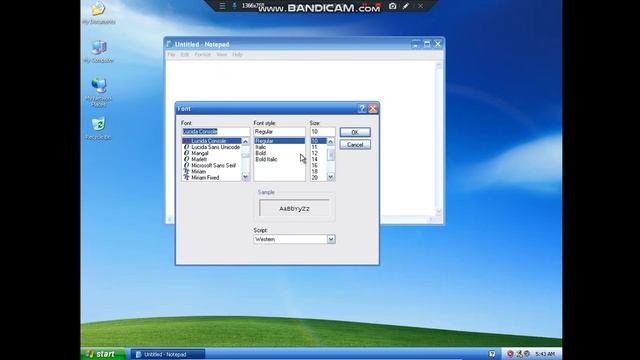This screenshot has width=640, height=360.
Task: Click the help balloon icon in taskbar
Action: point(492,354)
